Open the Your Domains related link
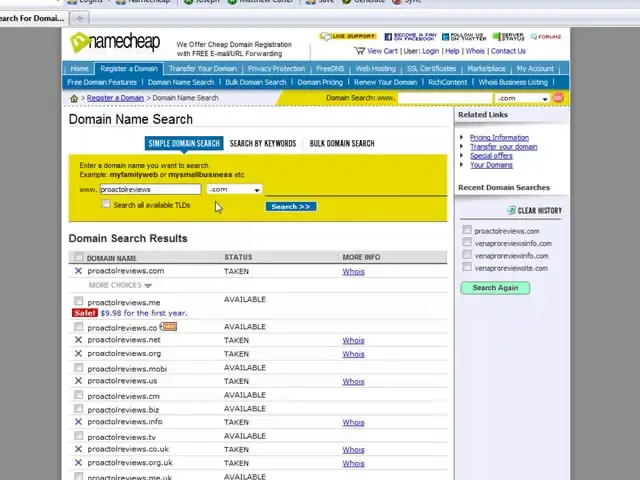Viewport: 640px width, 480px height. click(491, 165)
